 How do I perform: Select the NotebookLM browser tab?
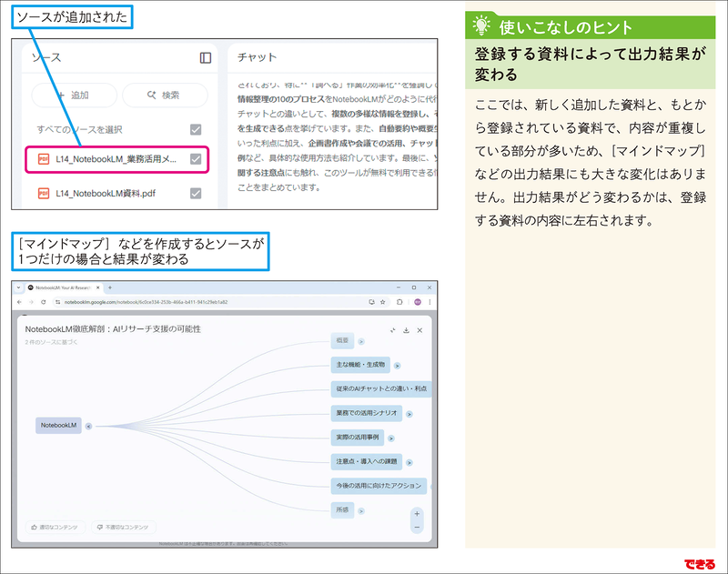pos(66,287)
